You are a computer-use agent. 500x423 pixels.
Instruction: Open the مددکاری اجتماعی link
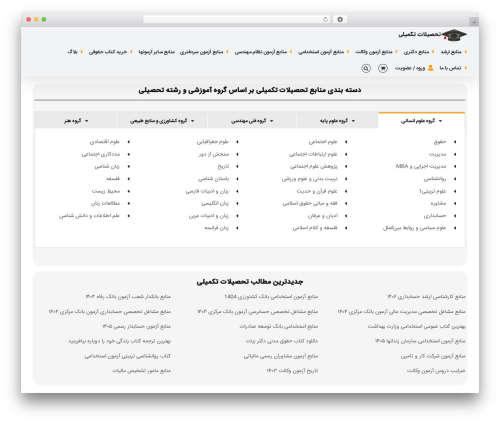101,154
